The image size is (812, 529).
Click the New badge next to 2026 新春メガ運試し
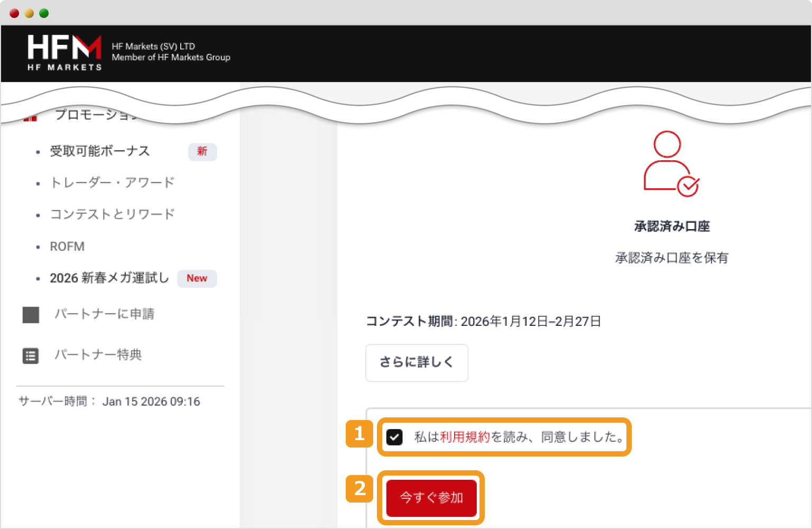pos(197,278)
